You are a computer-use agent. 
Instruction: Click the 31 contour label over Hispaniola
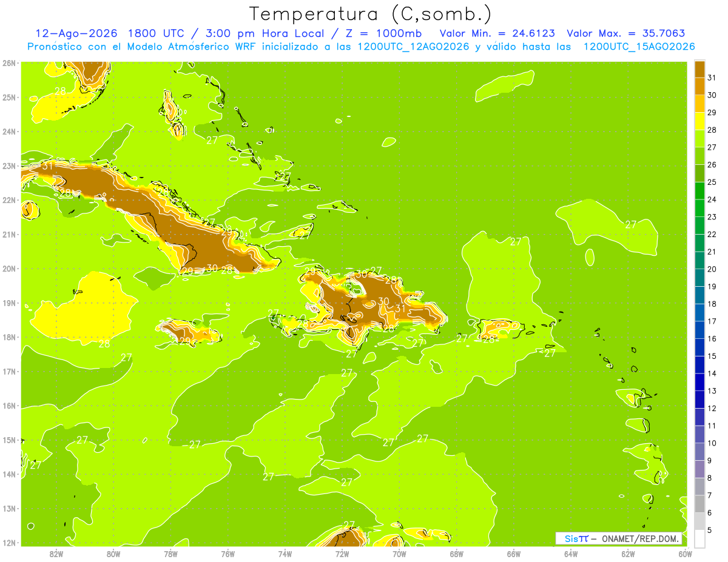point(400,309)
